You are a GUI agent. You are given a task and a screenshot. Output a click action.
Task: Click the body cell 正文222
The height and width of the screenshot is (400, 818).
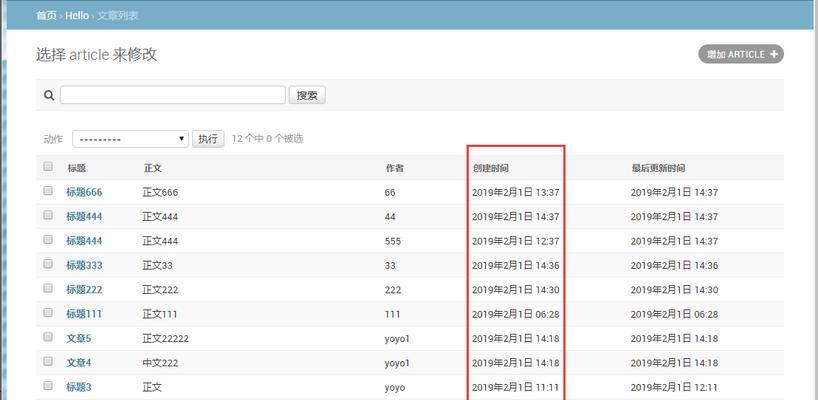[160, 289]
